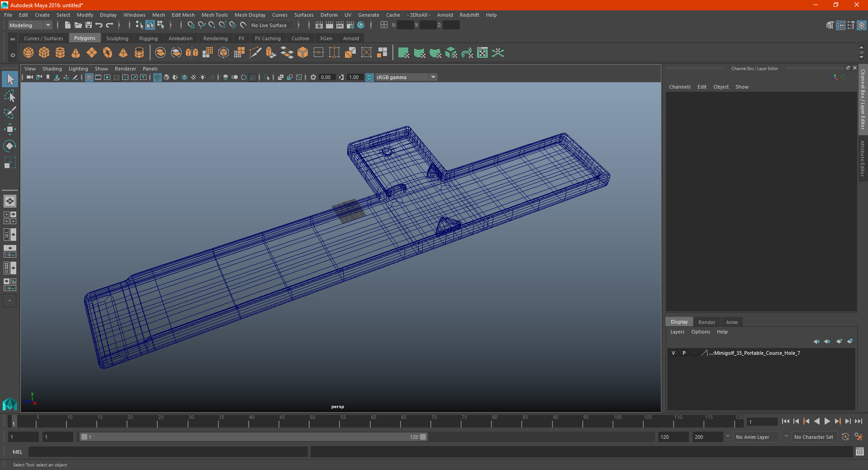Open the Layers menu in layer editor
Viewport: 868px width, 470px height.
(x=677, y=332)
